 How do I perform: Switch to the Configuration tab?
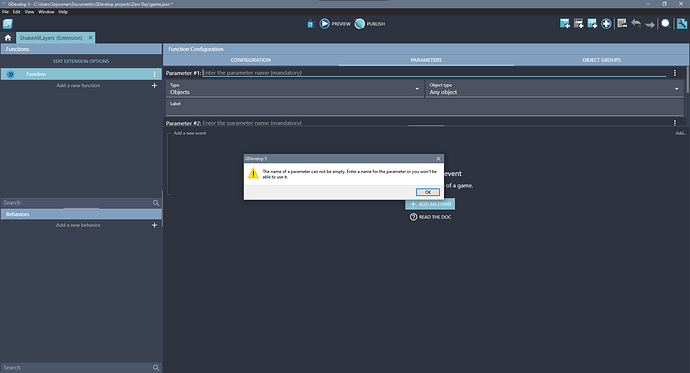[251, 60]
